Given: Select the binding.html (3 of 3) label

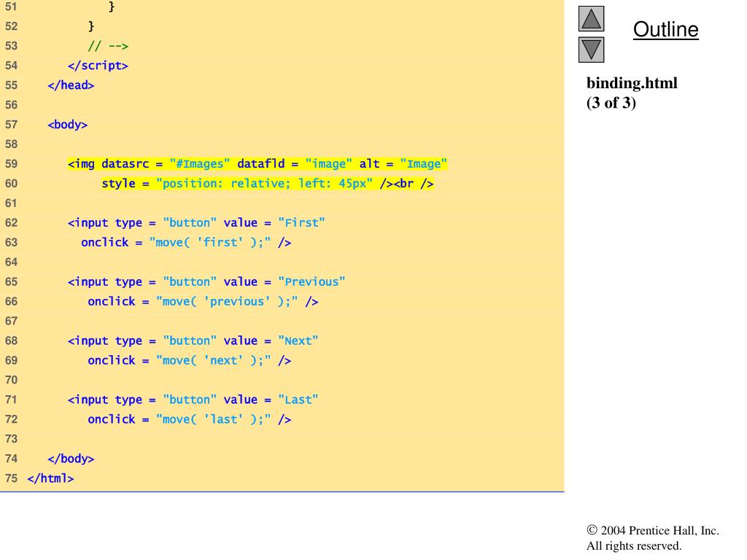Looking at the screenshot, I should coord(631,92).
